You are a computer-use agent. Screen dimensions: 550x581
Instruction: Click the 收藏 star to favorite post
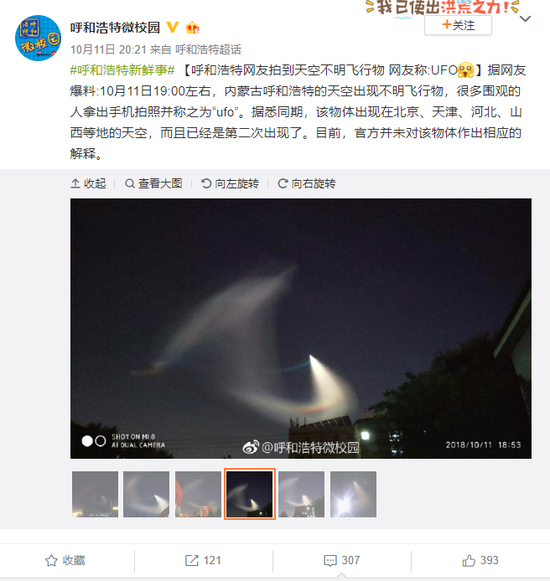point(65,560)
